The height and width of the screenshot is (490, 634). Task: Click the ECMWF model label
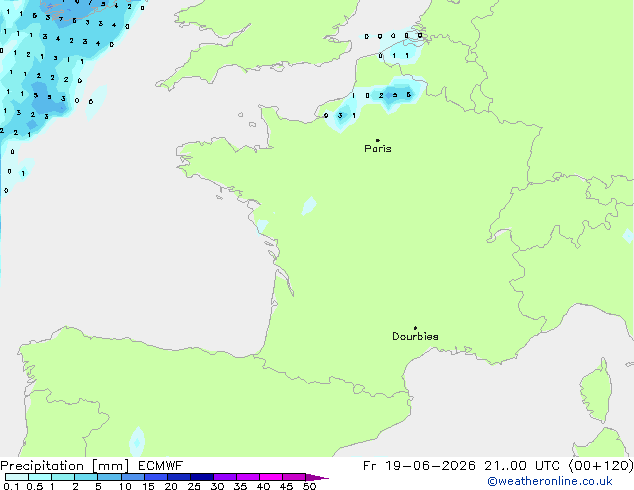coord(161,466)
